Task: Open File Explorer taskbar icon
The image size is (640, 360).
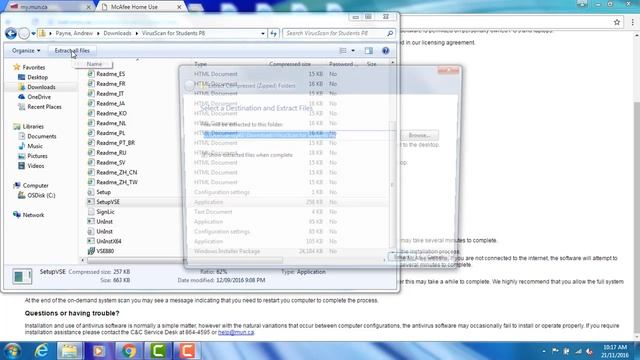Action: (x=69, y=351)
